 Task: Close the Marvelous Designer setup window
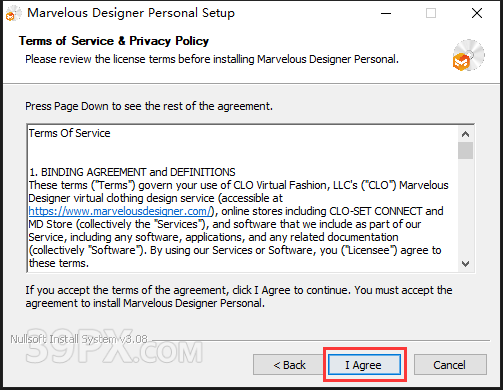[477, 13]
